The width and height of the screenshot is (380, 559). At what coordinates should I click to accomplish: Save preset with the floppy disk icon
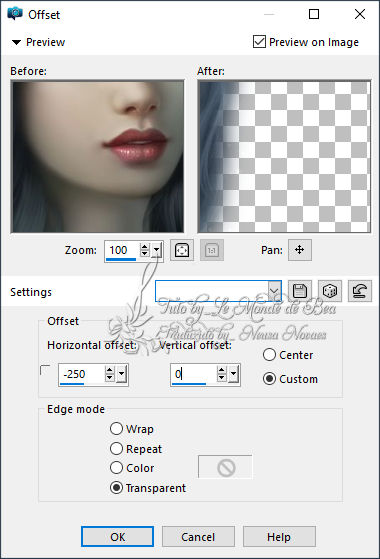coord(299,291)
